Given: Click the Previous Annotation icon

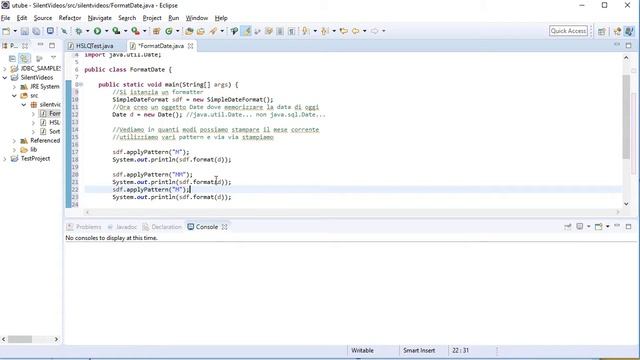Looking at the screenshot, I should tap(325, 31).
